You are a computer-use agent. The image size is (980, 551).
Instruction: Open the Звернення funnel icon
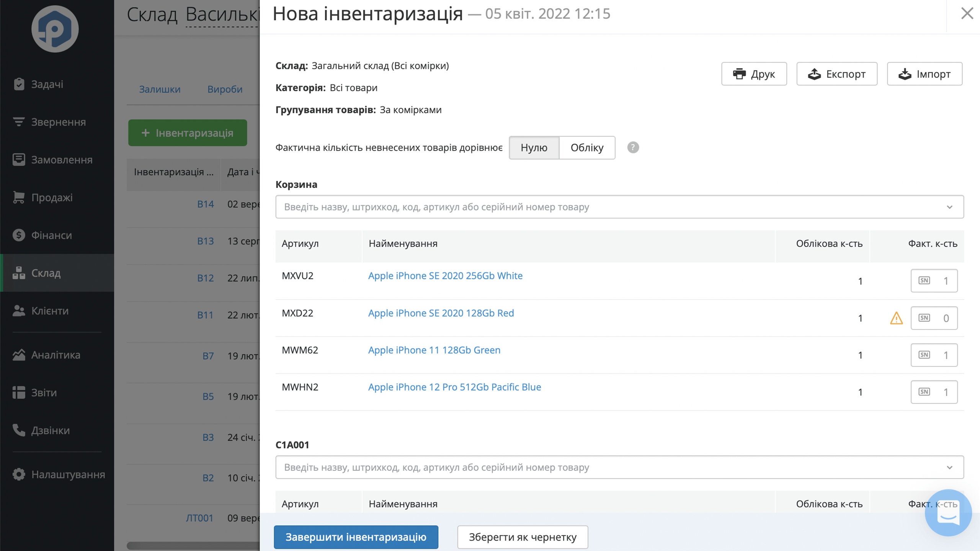click(x=19, y=122)
